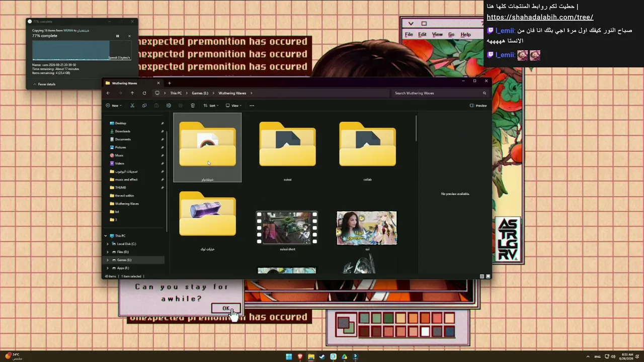Expand Games (E:) in the tree
This screenshot has width=644, height=362.
108,260
